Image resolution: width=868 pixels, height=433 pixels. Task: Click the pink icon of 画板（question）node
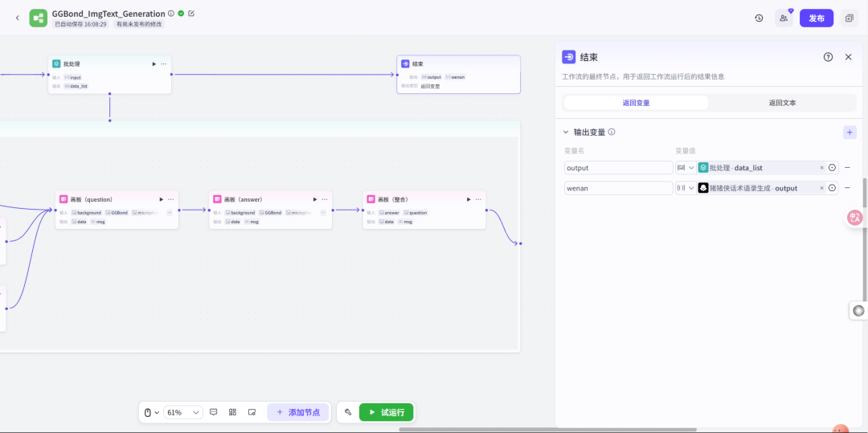(x=63, y=199)
